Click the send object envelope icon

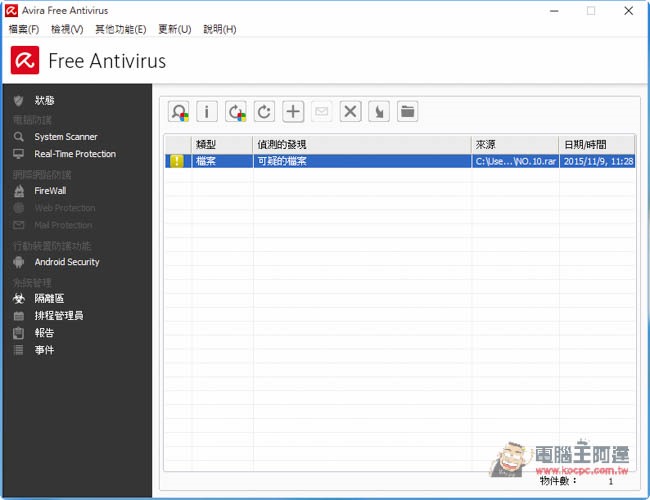tap(322, 112)
